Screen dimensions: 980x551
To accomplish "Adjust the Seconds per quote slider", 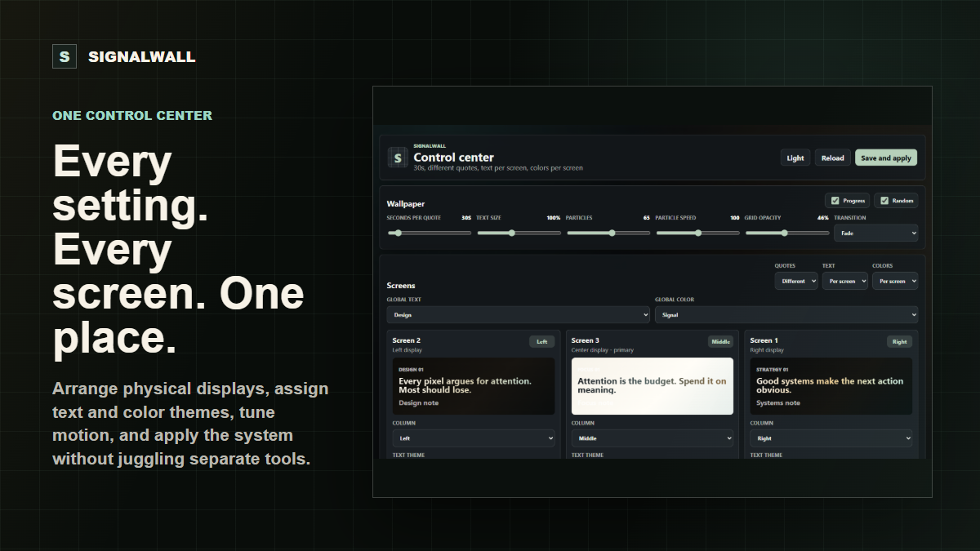I will pos(430,233).
